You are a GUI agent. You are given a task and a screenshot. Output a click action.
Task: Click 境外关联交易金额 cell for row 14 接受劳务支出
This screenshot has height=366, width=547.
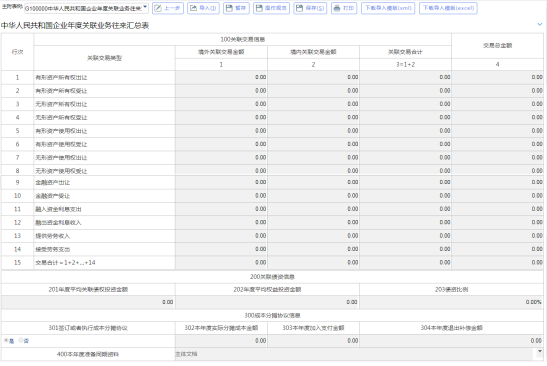tap(221, 249)
